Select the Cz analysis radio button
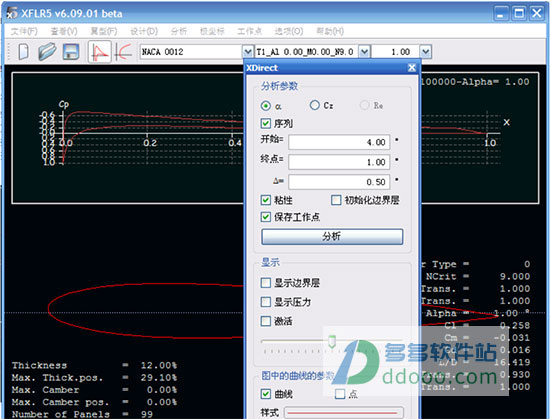 point(315,105)
